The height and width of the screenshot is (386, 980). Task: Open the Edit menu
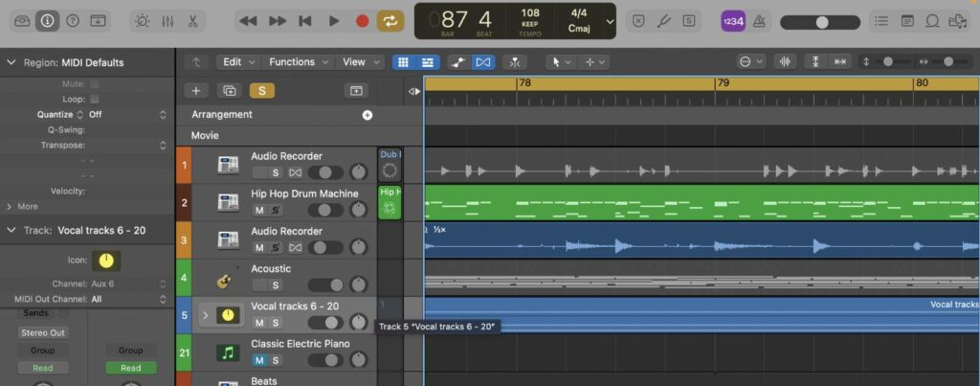(x=237, y=62)
